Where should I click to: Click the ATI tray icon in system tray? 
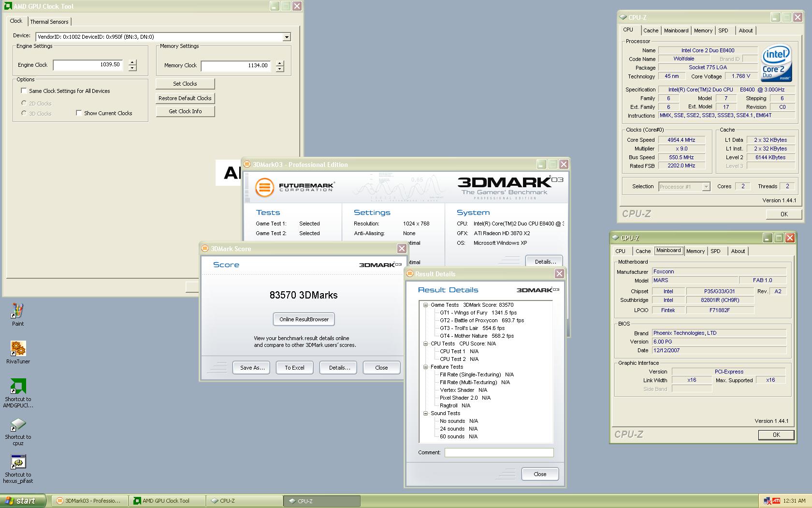(x=776, y=501)
